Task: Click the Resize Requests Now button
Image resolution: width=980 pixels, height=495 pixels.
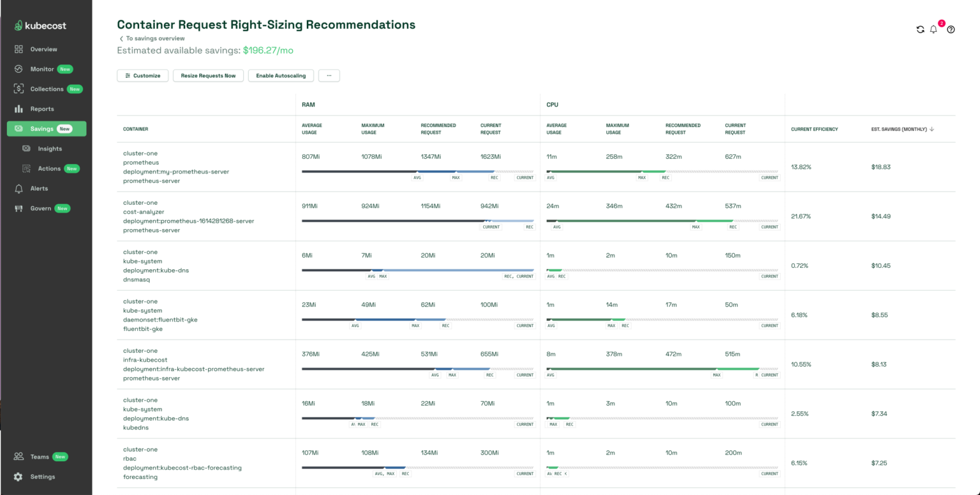Action: (208, 75)
